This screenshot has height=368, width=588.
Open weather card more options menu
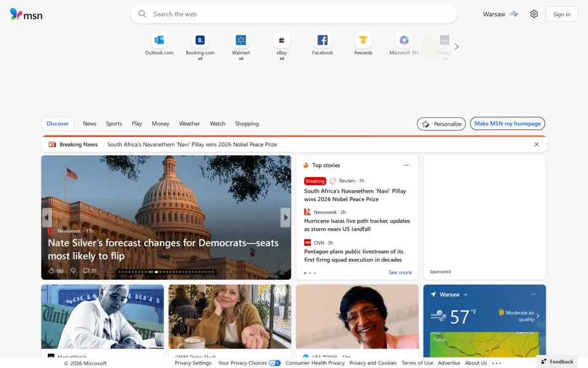533,294
